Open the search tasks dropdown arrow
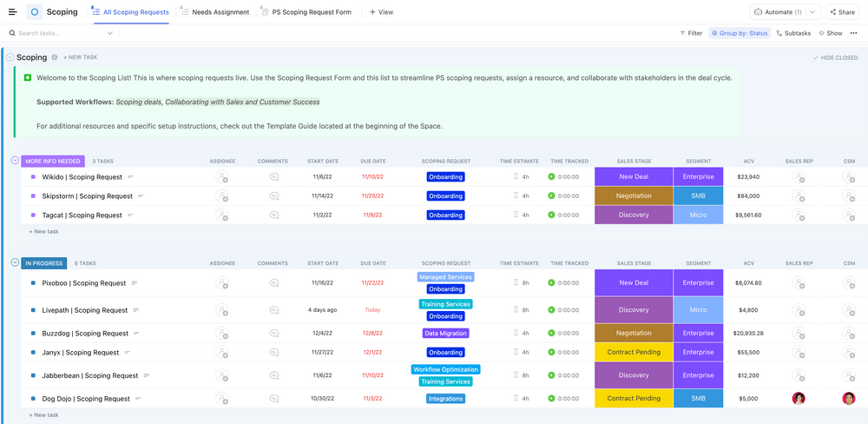The width and height of the screenshot is (868, 424). [x=110, y=33]
